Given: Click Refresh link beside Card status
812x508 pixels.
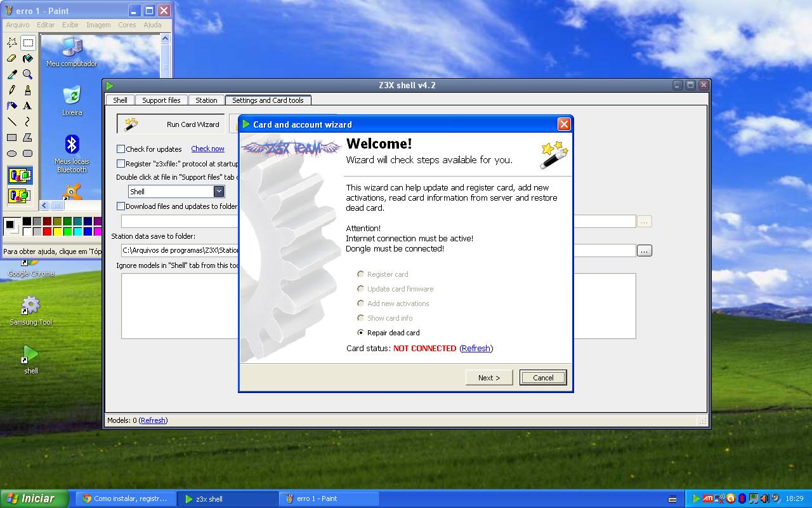Looking at the screenshot, I should pos(476,348).
